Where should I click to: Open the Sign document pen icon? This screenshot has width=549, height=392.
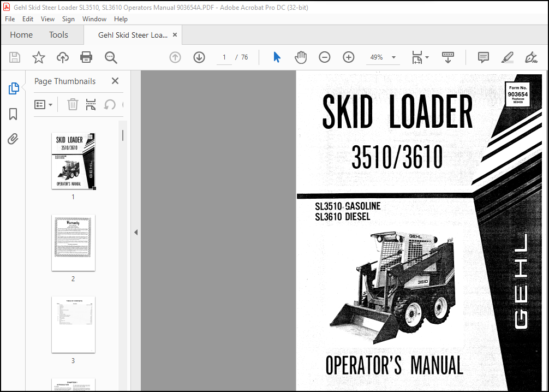pos(531,57)
